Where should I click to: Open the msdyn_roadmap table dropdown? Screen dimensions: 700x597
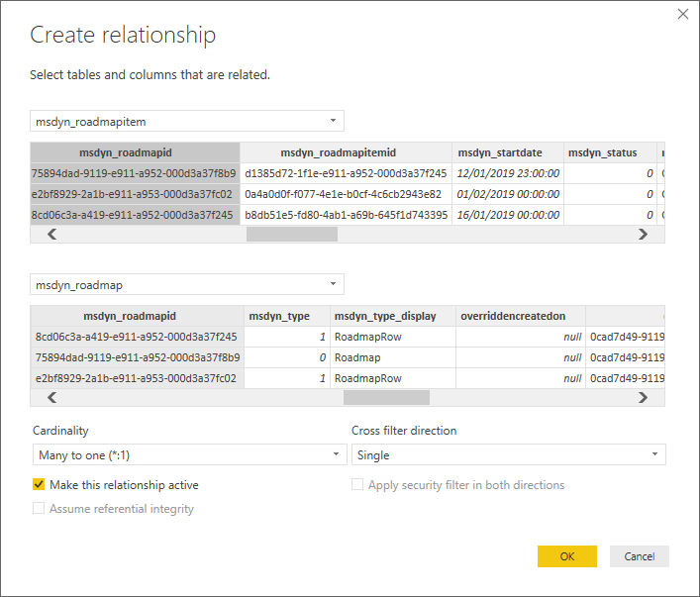tap(187, 284)
